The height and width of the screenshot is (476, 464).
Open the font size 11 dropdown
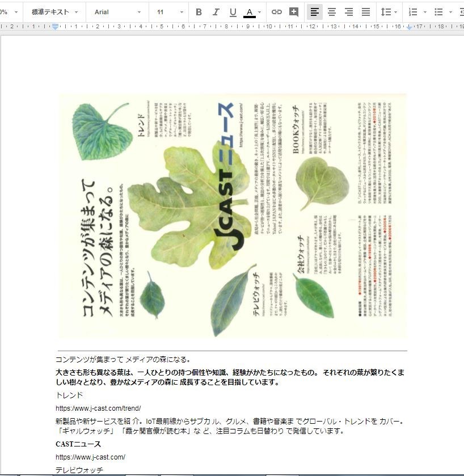(170, 12)
